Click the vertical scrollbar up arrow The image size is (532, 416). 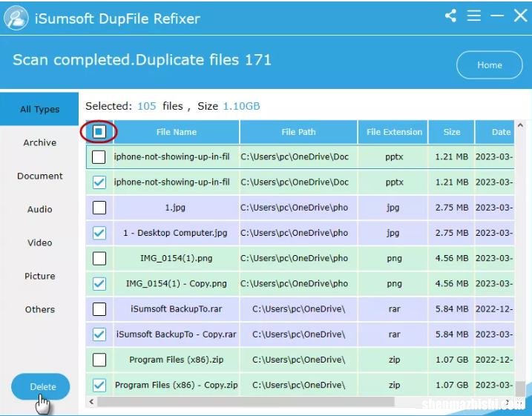pyautogui.click(x=520, y=125)
